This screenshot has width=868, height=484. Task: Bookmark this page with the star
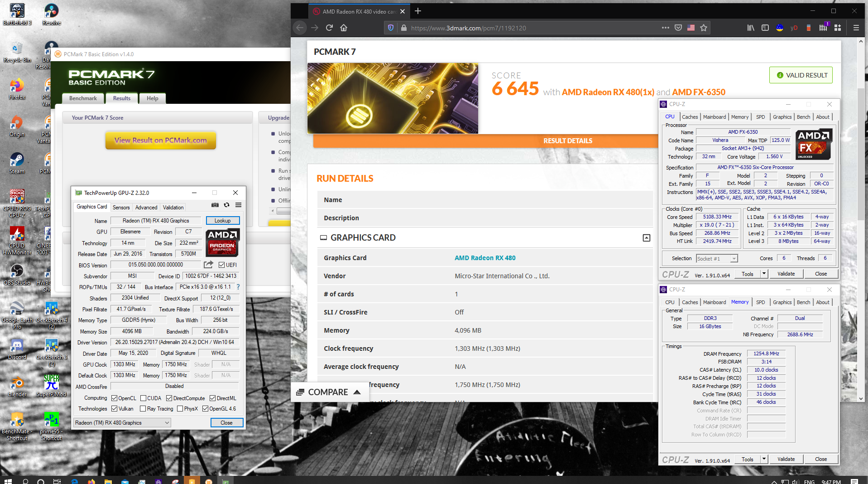click(704, 28)
